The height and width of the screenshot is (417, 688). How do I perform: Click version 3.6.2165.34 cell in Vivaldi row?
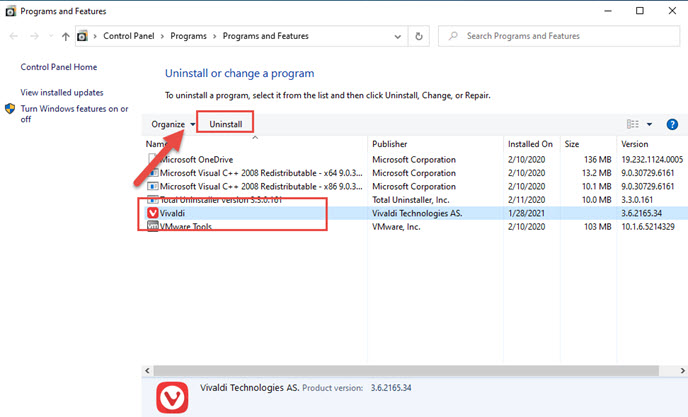[641, 213]
